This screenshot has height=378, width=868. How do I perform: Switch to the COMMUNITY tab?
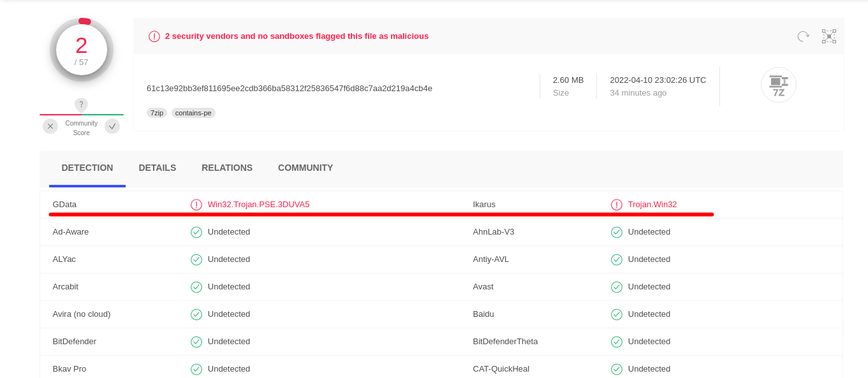pyautogui.click(x=305, y=168)
